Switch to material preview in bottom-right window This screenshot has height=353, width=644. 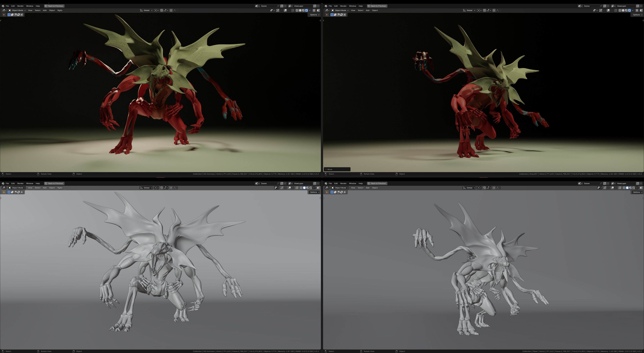click(x=631, y=188)
